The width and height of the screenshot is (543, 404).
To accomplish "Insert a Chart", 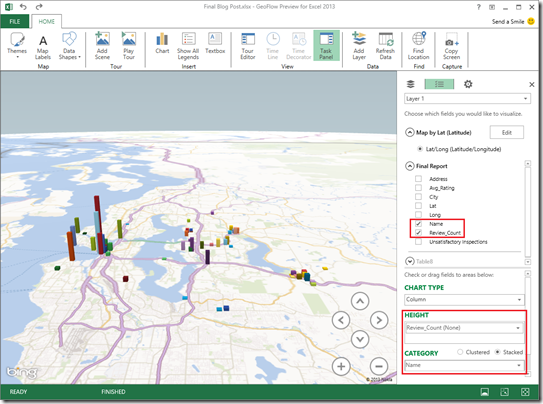I will pos(162,43).
